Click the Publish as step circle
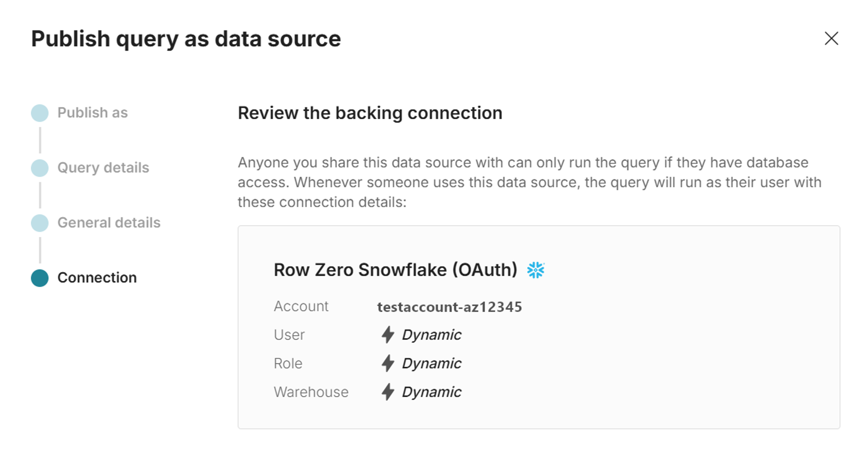This screenshot has width=868, height=454. (39, 112)
